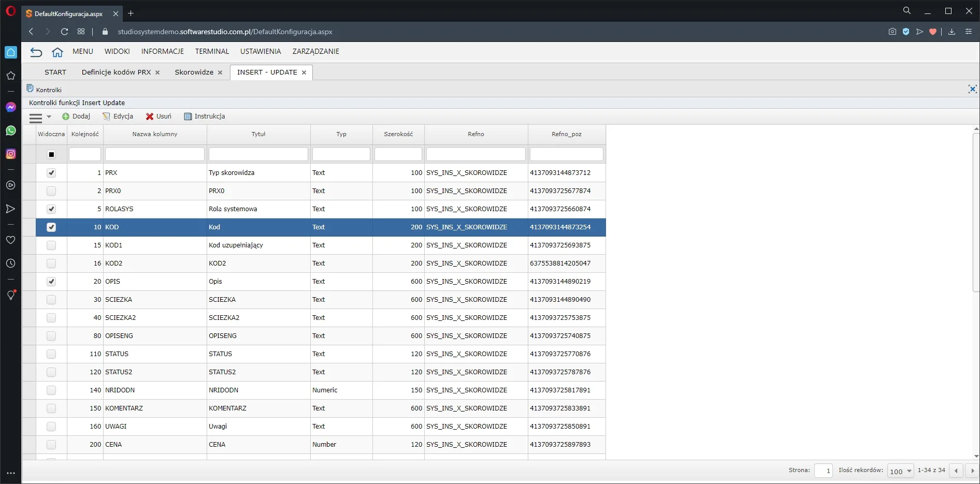This screenshot has height=484, width=980.
Task: Open the USTAWIENIA menu
Action: [261, 51]
